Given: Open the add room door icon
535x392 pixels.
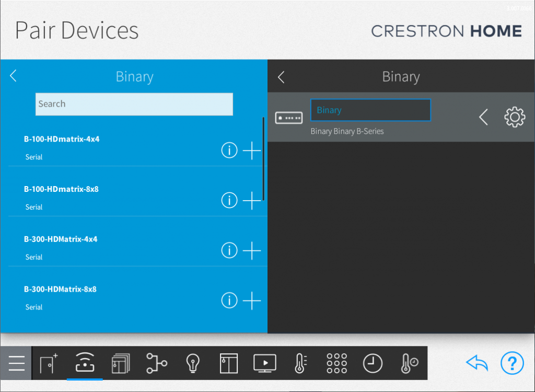Looking at the screenshot, I should tap(49, 363).
